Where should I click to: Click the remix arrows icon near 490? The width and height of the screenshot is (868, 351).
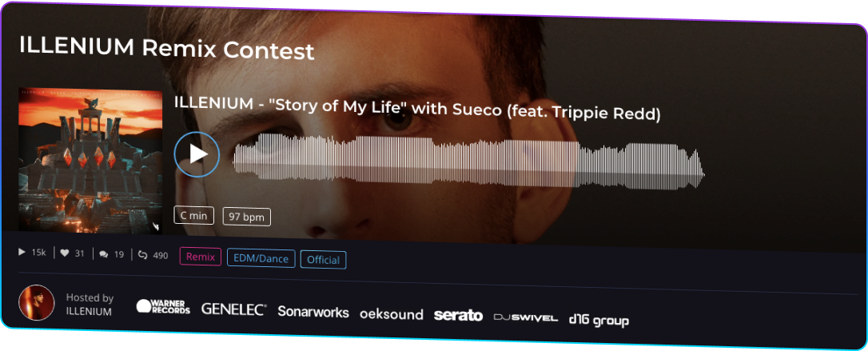(x=142, y=255)
